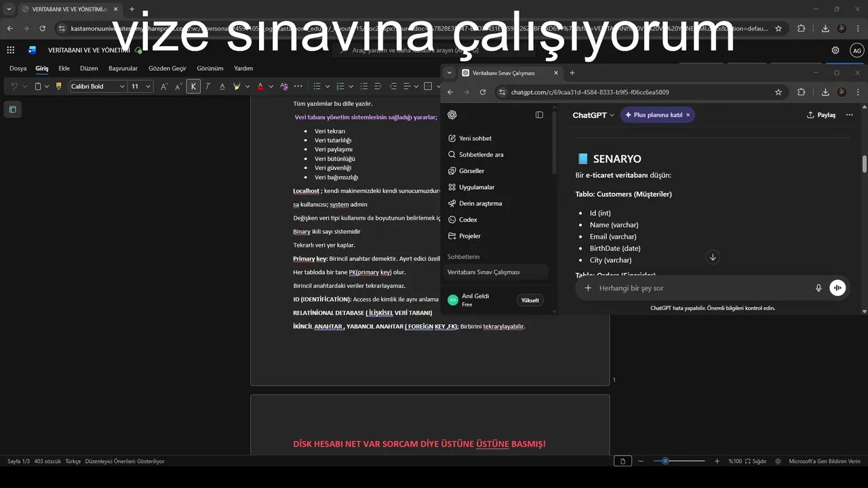Open the paste options dropdown arrow
This screenshot has height=488, width=868.
point(46,86)
